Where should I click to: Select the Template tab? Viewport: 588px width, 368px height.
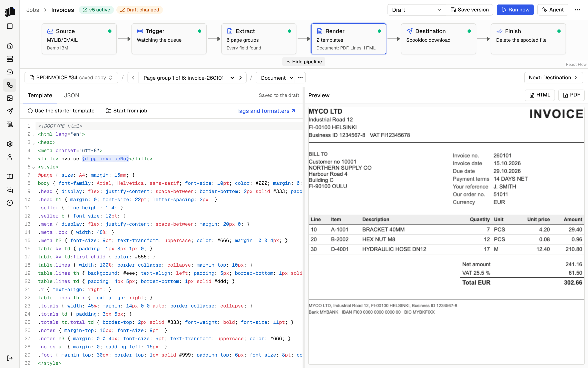click(x=40, y=95)
